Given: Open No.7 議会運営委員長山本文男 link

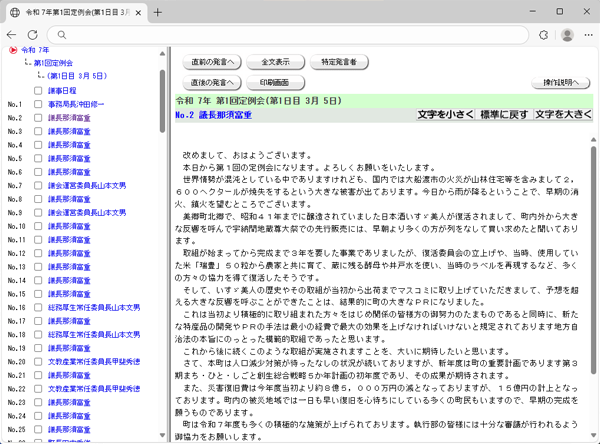Looking at the screenshot, I should tap(87, 186).
